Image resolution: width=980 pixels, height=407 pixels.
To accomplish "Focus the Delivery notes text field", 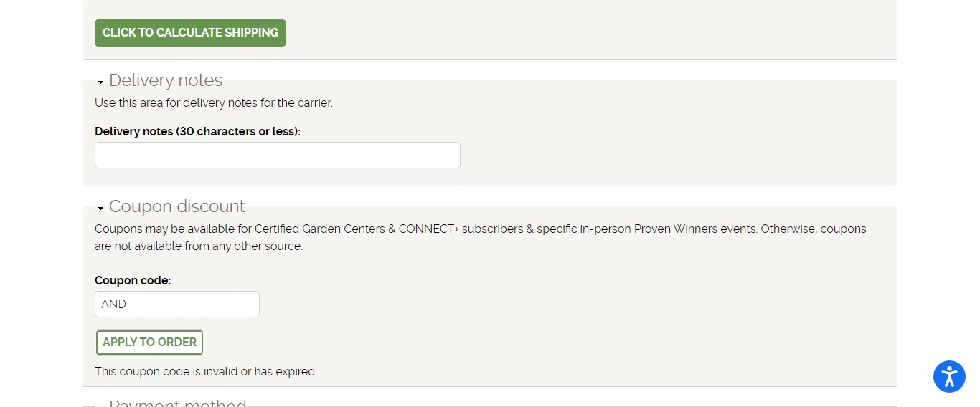I will point(278,155).
